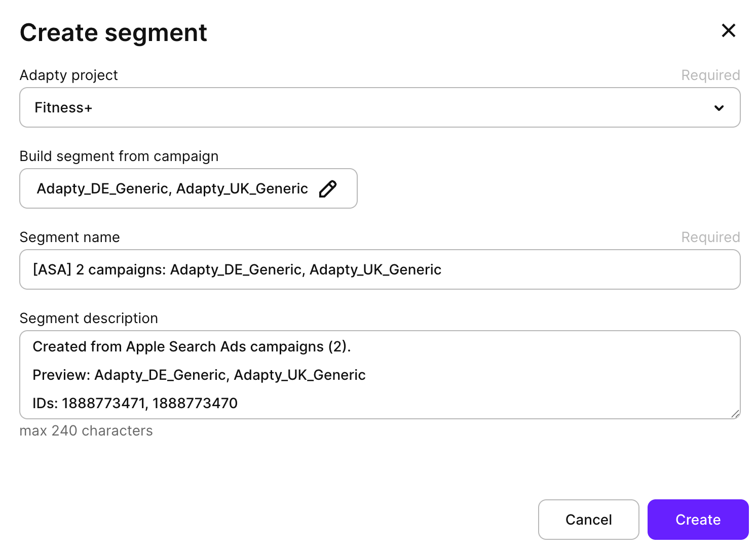Screen dimensions: 756x553
Task: Click the purple Create button
Action: point(697,520)
